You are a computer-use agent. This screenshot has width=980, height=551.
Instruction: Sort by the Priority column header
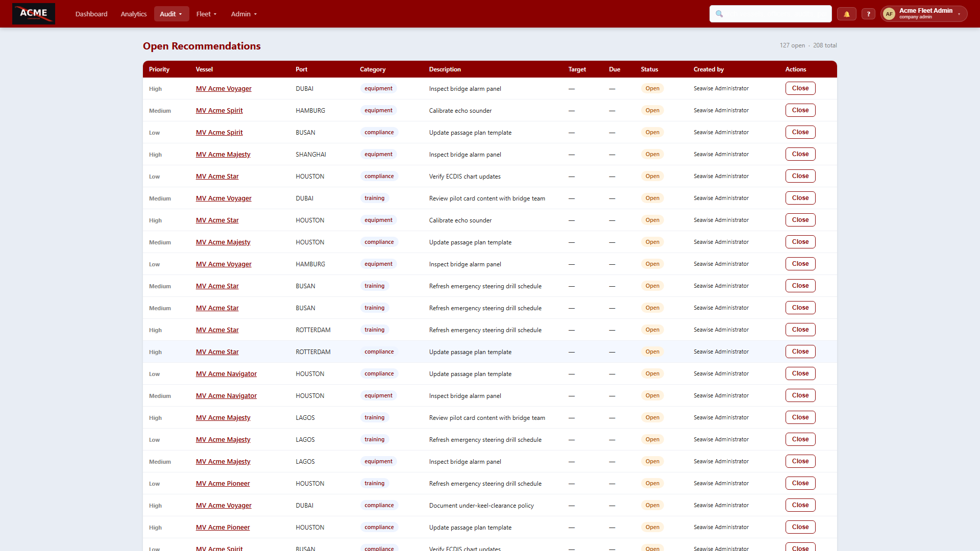click(159, 69)
